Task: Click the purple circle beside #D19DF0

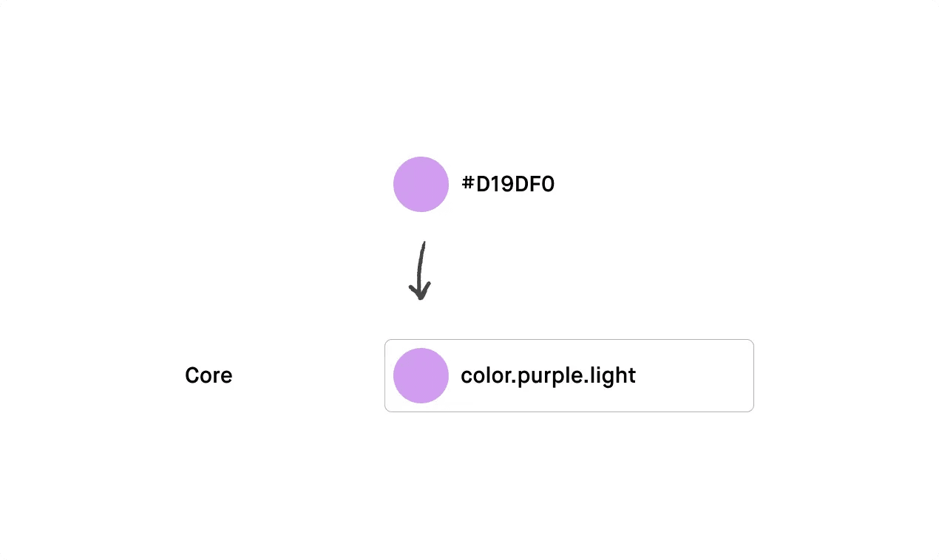Action: 421,184
